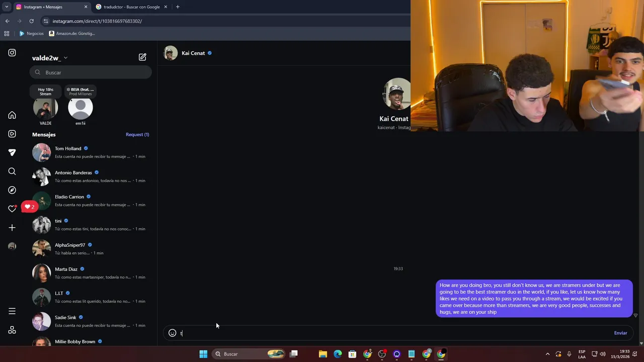Screen dimensions: 644x362
Task: Close the traductor Google tab
Action: coord(165,7)
